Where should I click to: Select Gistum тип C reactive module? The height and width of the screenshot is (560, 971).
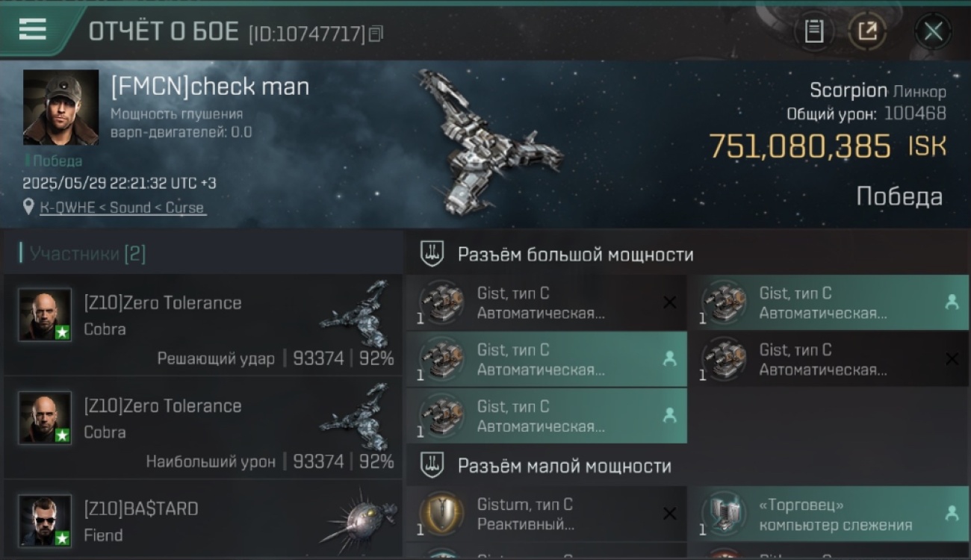tap(547, 514)
